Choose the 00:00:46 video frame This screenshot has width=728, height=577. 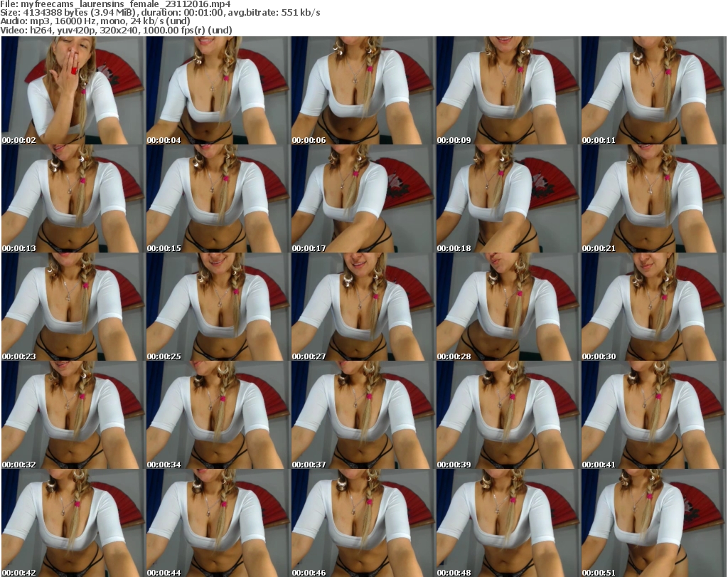363,523
